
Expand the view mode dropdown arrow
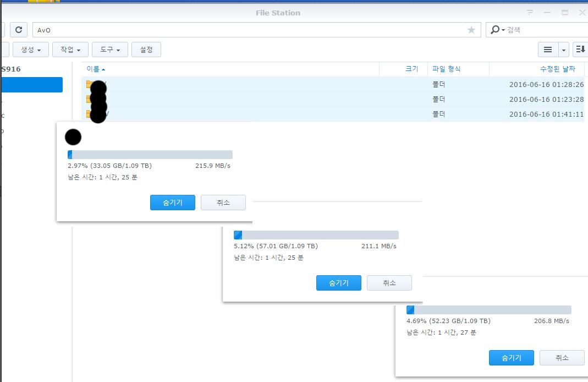[564, 50]
